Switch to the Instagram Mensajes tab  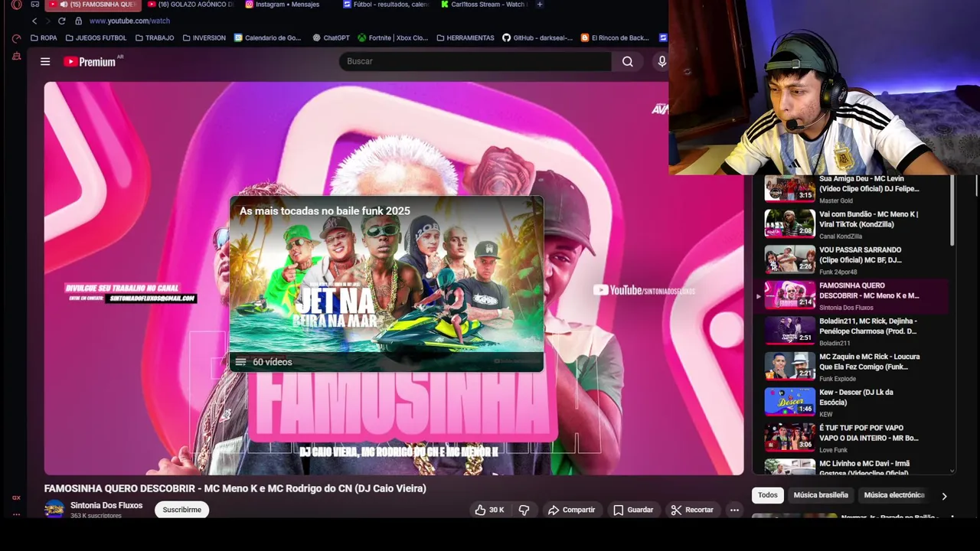coord(288,5)
